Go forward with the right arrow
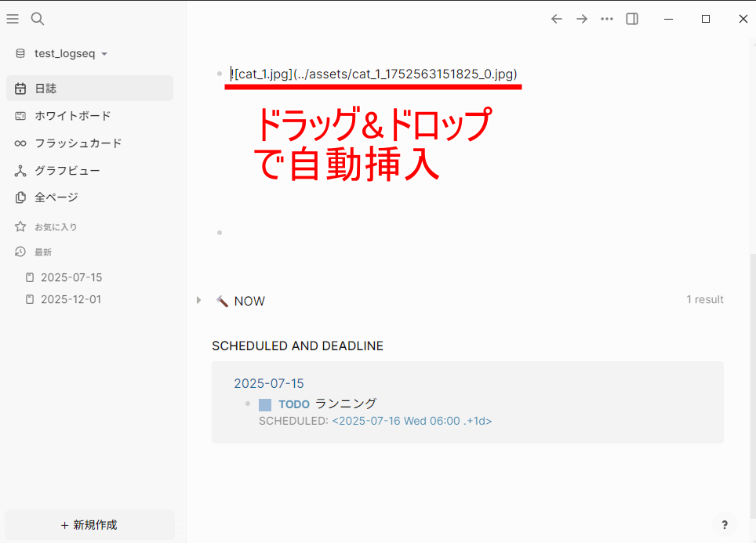Image resolution: width=756 pixels, height=543 pixels. [582, 19]
